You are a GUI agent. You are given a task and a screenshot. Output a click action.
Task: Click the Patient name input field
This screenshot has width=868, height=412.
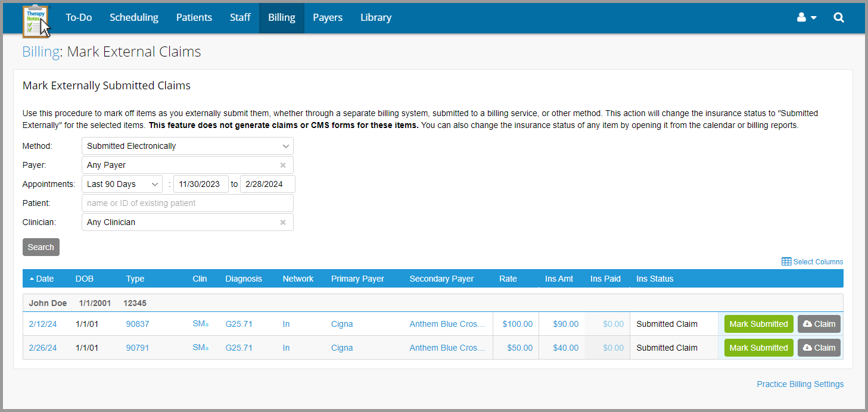click(186, 202)
